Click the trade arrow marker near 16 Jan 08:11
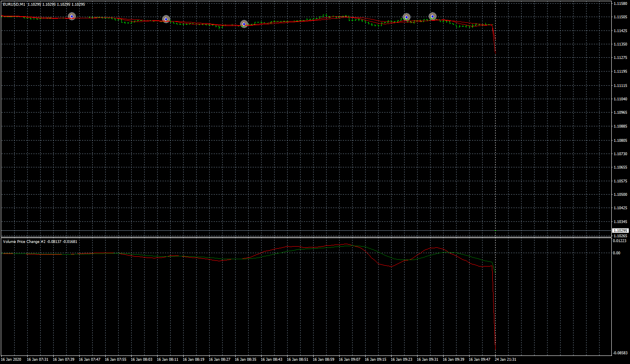This screenshot has width=630, height=364. click(166, 19)
